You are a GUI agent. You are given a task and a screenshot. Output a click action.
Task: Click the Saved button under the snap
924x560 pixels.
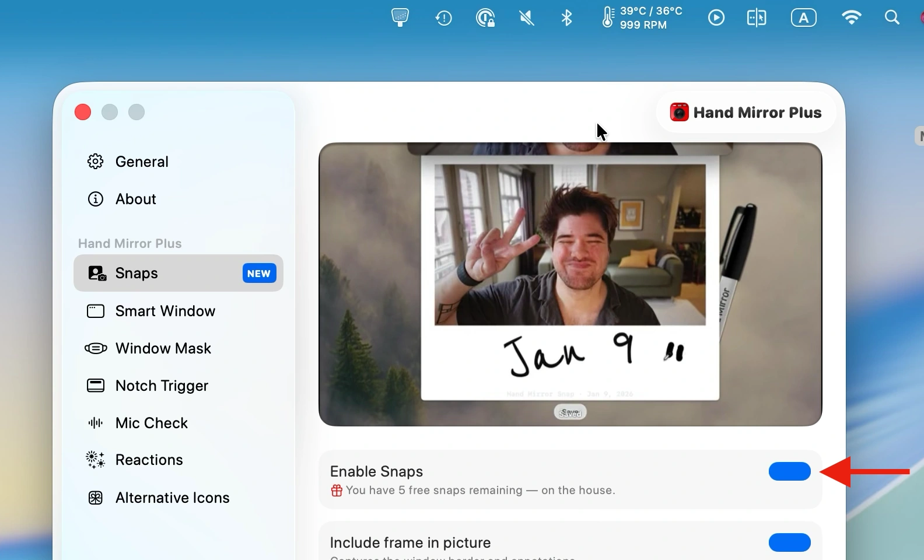[x=570, y=412]
